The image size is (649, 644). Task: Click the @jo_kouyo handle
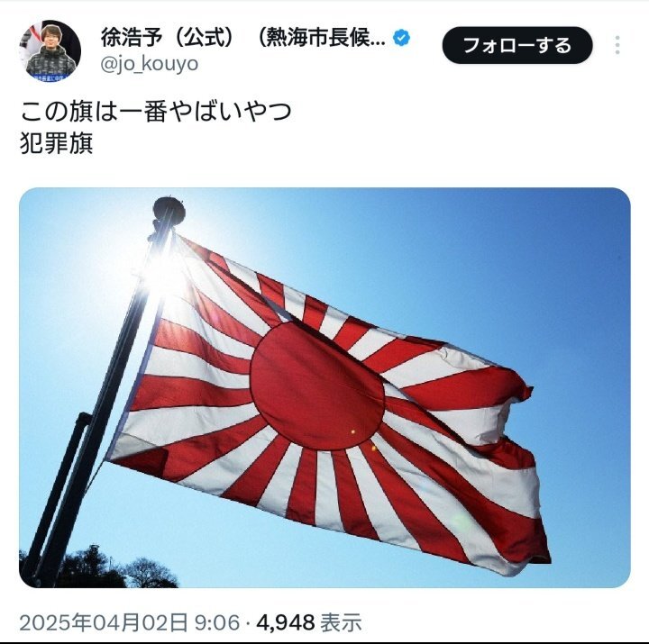(x=150, y=64)
